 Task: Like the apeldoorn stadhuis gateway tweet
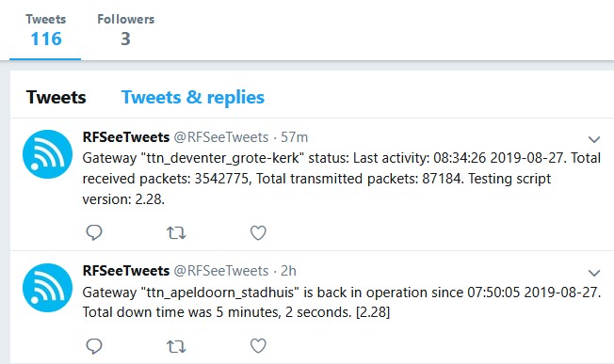click(258, 345)
